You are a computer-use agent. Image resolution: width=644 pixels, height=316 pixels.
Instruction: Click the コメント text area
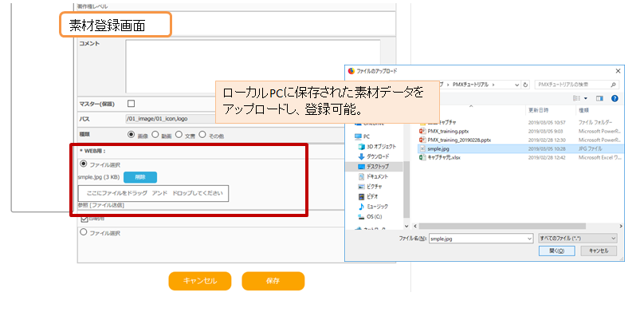[x=253, y=66]
